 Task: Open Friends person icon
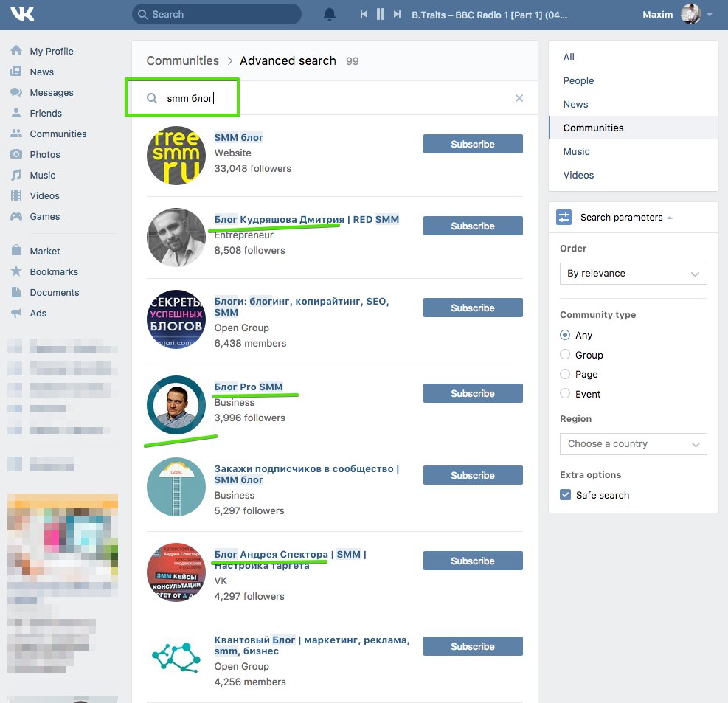coord(16,113)
